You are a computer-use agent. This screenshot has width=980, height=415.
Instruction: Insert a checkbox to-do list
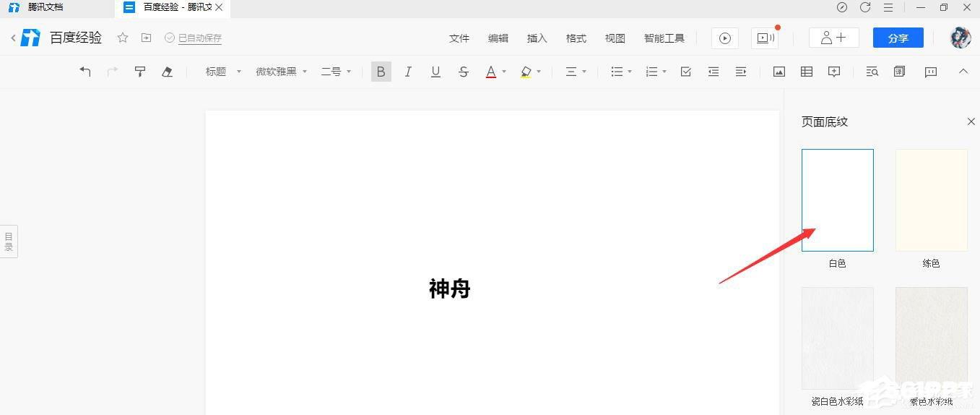686,72
